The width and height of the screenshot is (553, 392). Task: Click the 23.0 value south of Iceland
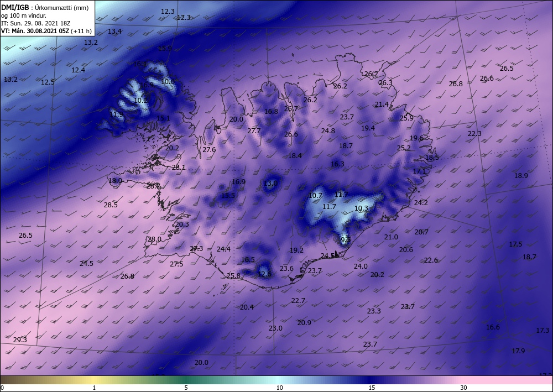[x=276, y=328]
